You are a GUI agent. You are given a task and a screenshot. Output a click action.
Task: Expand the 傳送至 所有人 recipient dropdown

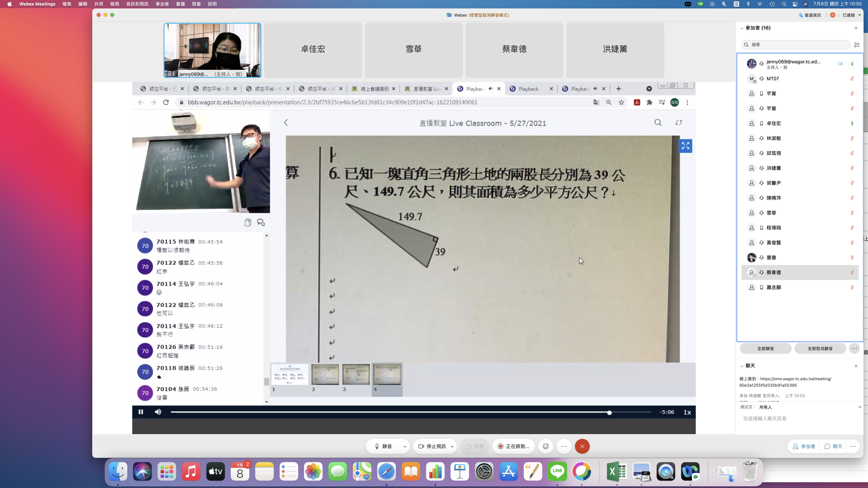point(860,407)
